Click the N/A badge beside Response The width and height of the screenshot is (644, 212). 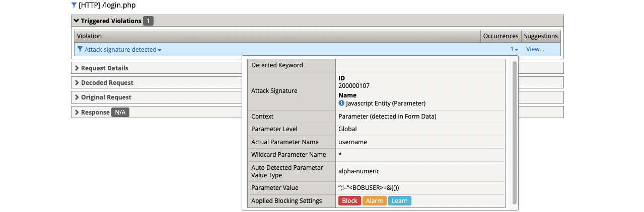120,113
